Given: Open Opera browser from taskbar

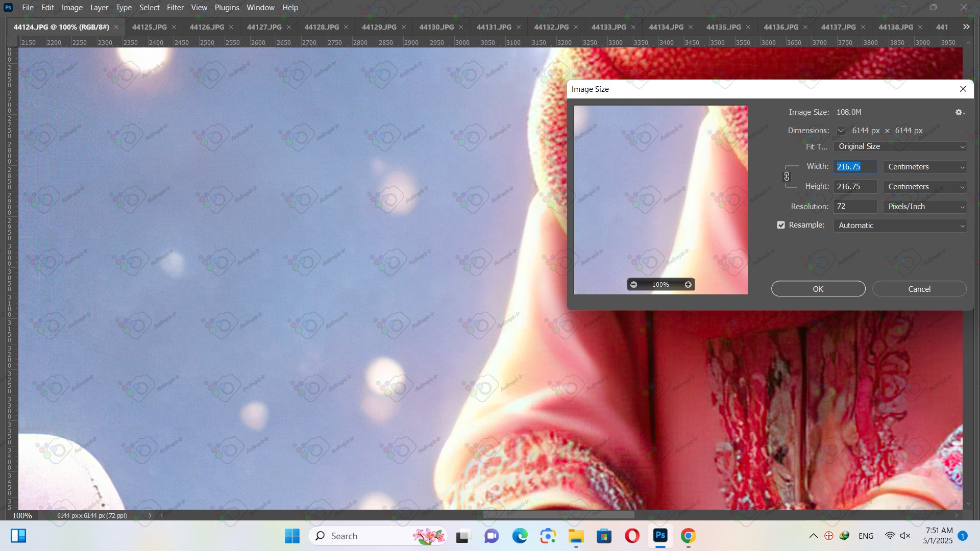Looking at the screenshot, I should coord(632,536).
